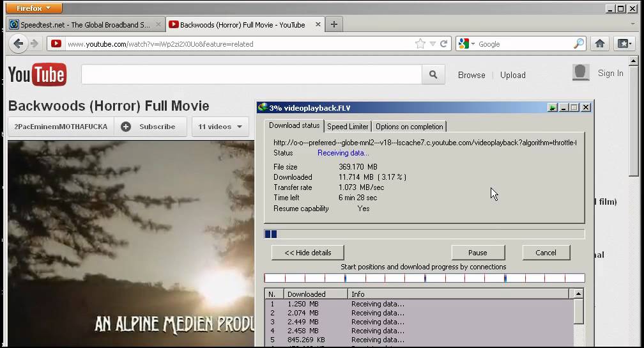Click the download manager green tray button
Viewport: 644px width, 348px height.
click(x=553, y=107)
